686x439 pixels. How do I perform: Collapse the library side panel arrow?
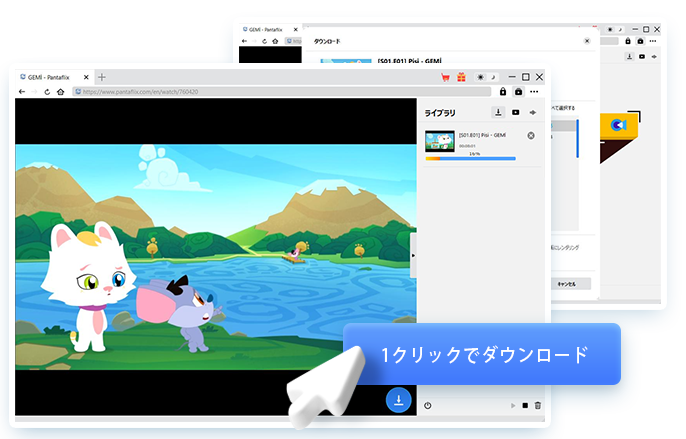click(x=413, y=256)
